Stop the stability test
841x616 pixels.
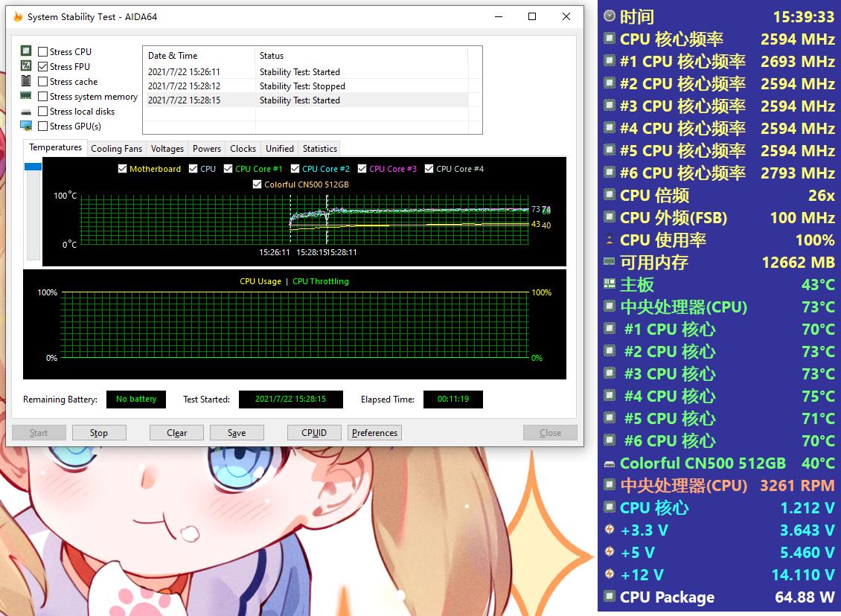[99, 433]
